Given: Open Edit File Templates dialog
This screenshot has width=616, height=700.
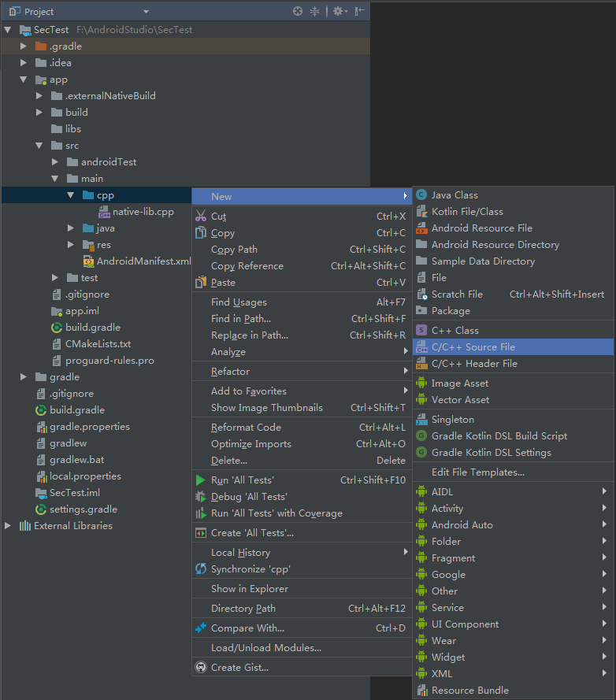Looking at the screenshot, I should coord(514,472).
